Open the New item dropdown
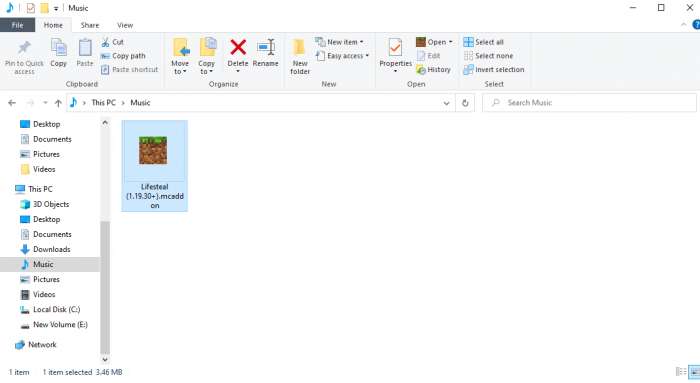This screenshot has height=383, width=700. (x=339, y=42)
